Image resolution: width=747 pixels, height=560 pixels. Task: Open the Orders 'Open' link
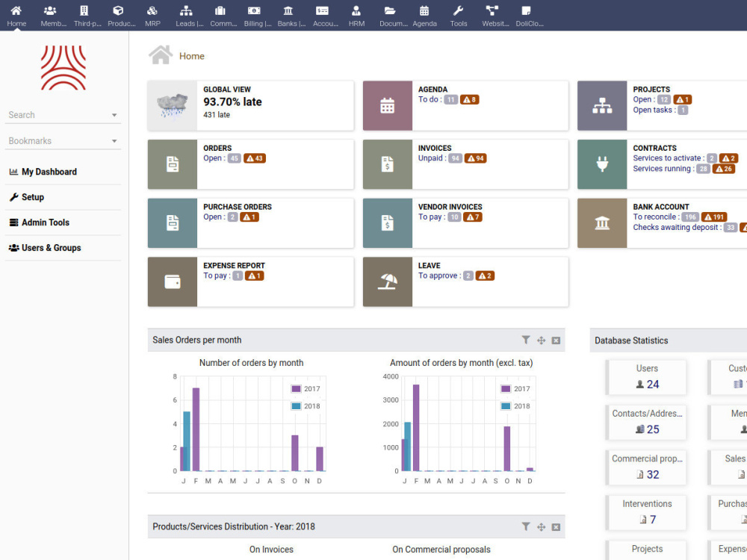pyautogui.click(x=214, y=158)
